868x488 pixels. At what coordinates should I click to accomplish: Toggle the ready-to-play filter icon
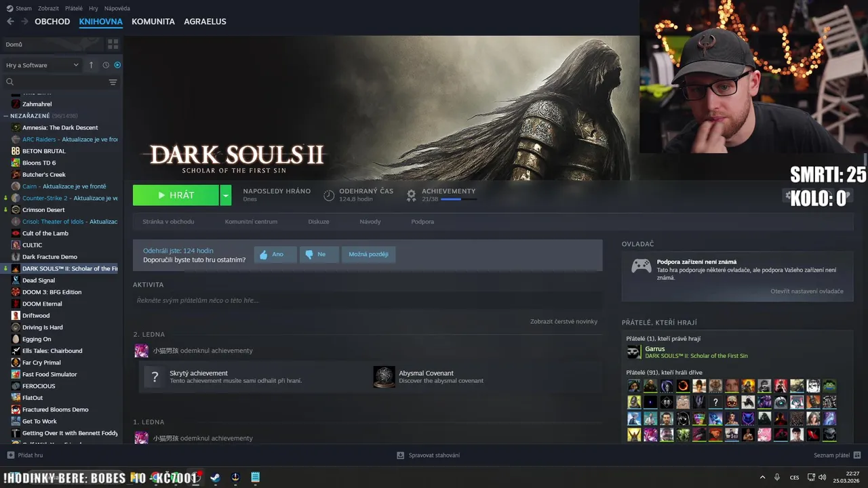(x=117, y=65)
